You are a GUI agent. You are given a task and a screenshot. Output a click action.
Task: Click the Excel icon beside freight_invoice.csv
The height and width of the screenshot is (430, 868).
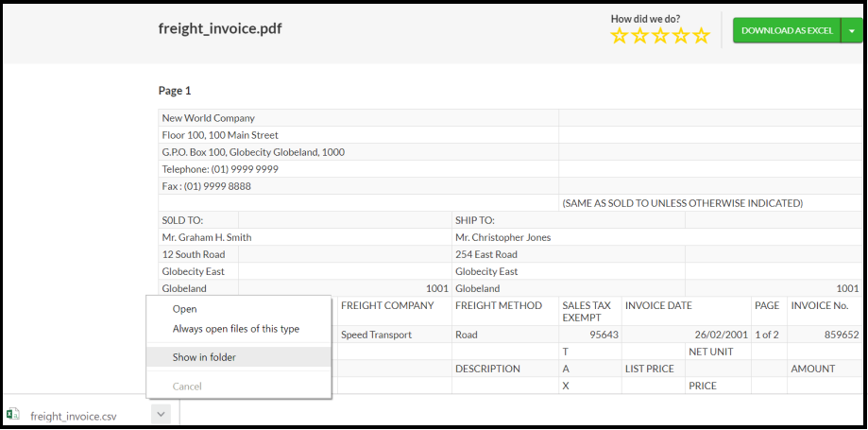(x=13, y=415)
